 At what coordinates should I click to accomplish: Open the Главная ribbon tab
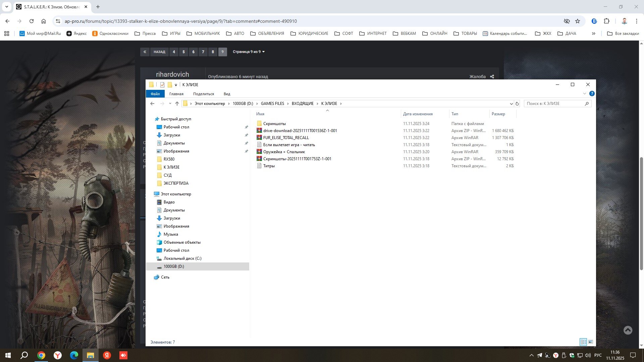[x=176, y=94]
